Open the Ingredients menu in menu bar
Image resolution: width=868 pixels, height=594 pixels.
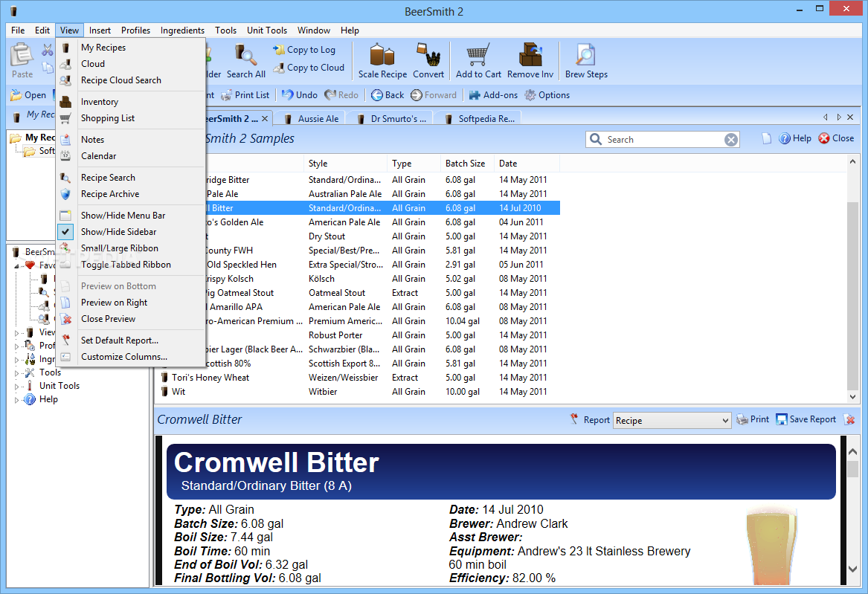coord(182,30)
